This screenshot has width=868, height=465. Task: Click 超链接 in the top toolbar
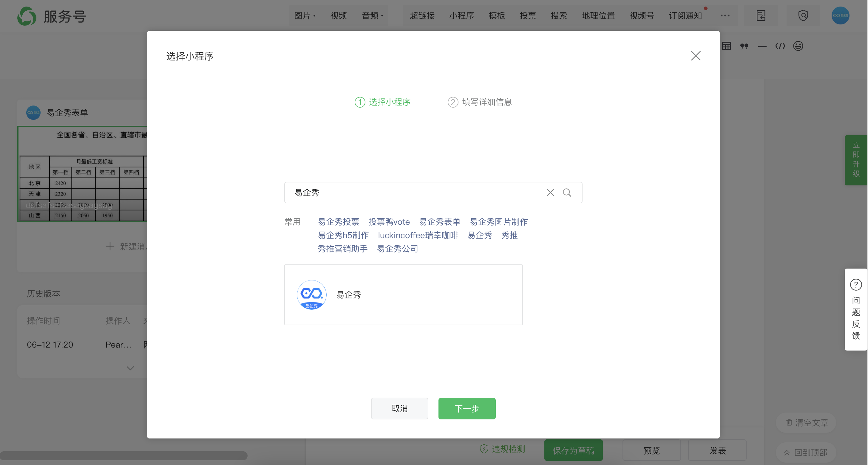422,15
